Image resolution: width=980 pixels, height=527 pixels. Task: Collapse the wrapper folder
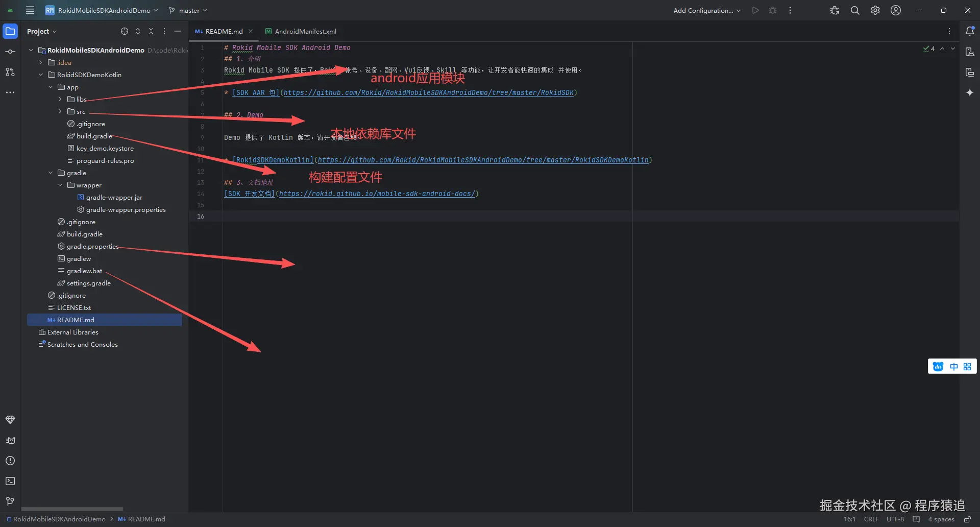pyautogui.click(x=60, y=185)
